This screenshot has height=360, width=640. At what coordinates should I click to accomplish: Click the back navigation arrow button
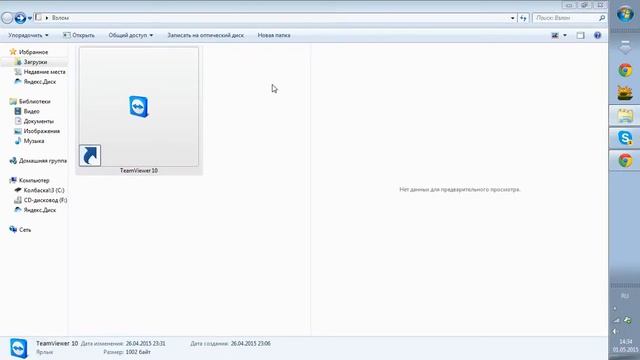pos(7,18)
